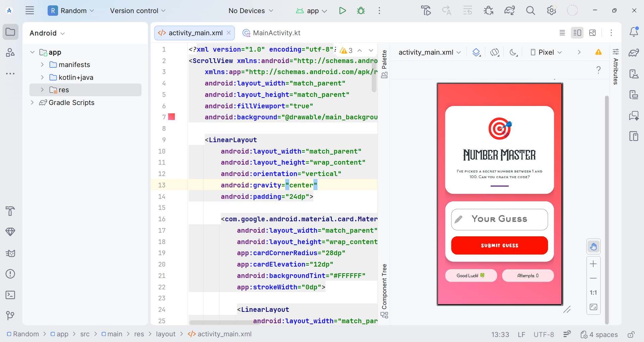Open the Component Tree side tab
The width and height of the screenshot is (644, 342).
click(x=384, y=291)
